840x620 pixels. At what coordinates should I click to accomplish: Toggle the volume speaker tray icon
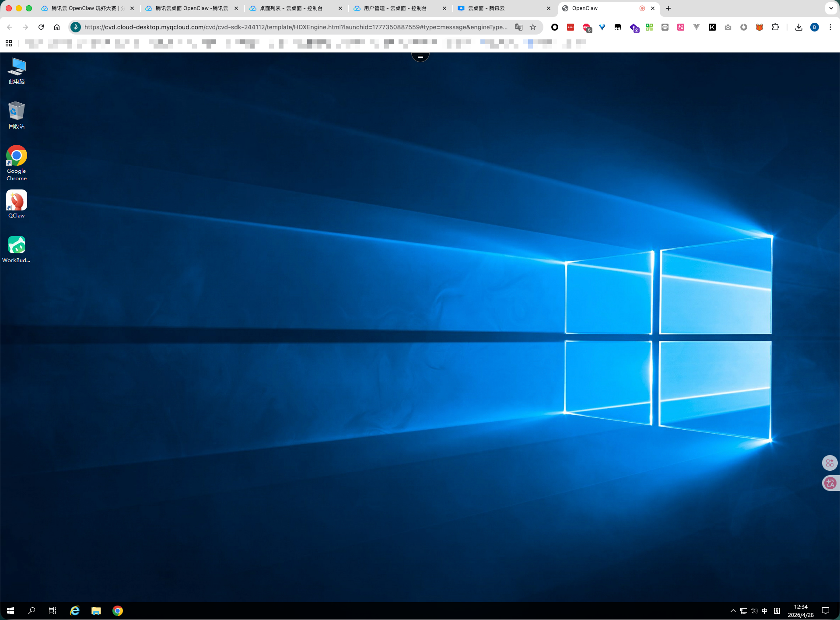point(754,611)
